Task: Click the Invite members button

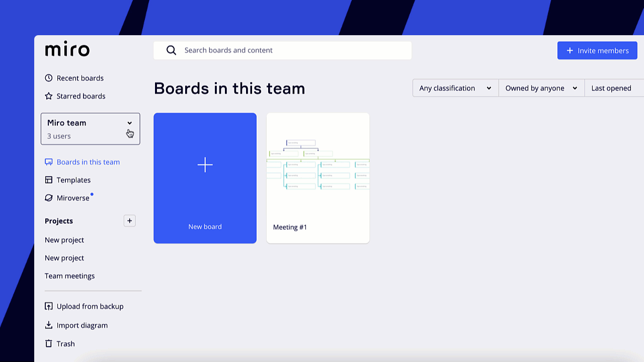Action: pyautogui.click(x=597, y=51)
